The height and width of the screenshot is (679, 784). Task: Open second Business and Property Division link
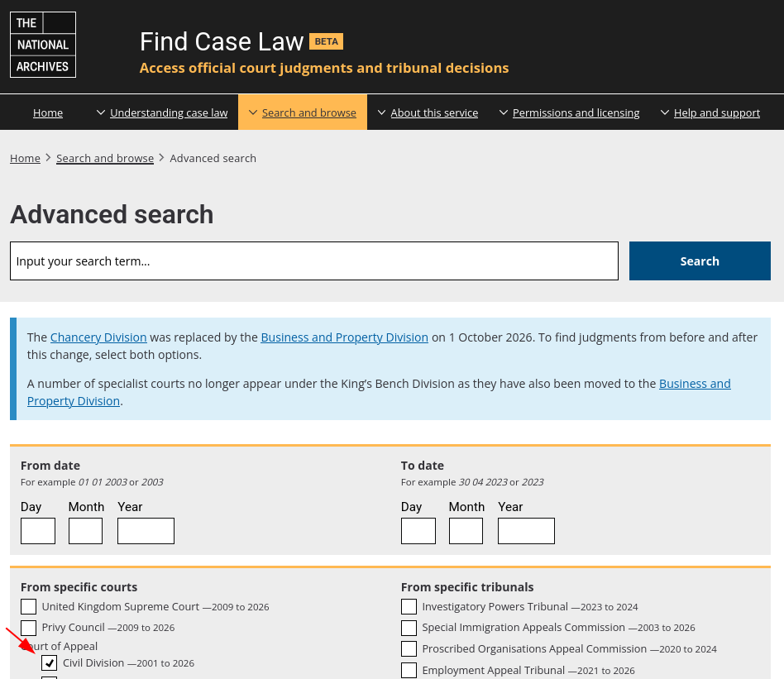[379, 393]
